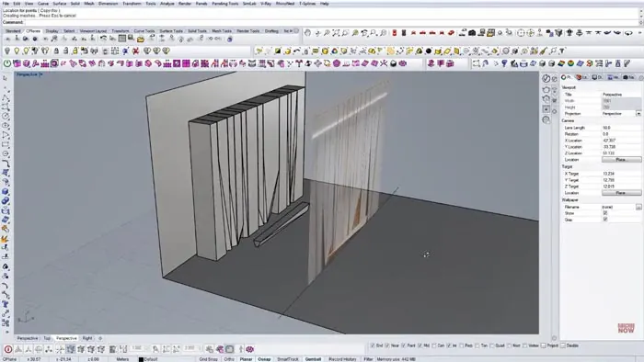This screenshot has width=644, height=362.
Task: Open the V-Ray menu
Action: (x=266, y=4)
